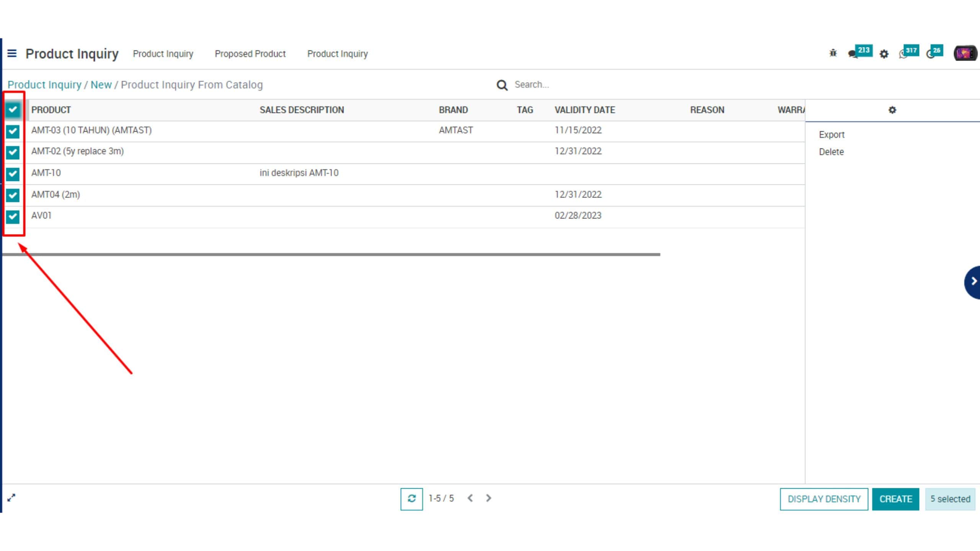Uncheck the AMT04 (2m) row checkbox

pyautogui.click(x=13, y=195)
